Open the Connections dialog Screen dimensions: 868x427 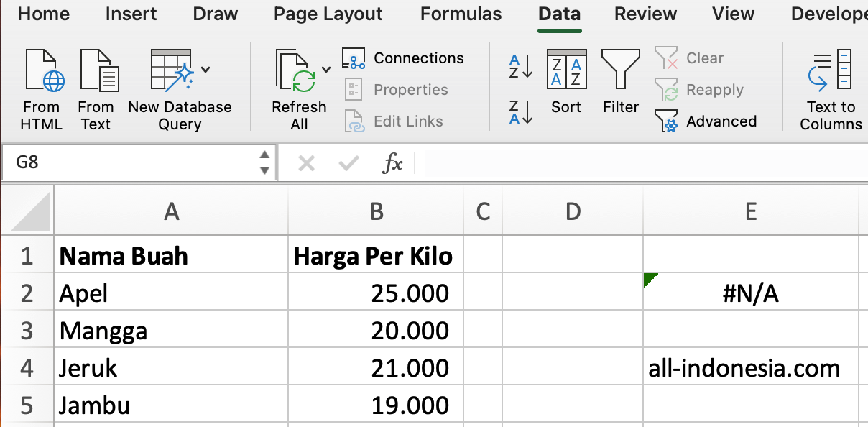pyautogui.click(x=403, y=58)
